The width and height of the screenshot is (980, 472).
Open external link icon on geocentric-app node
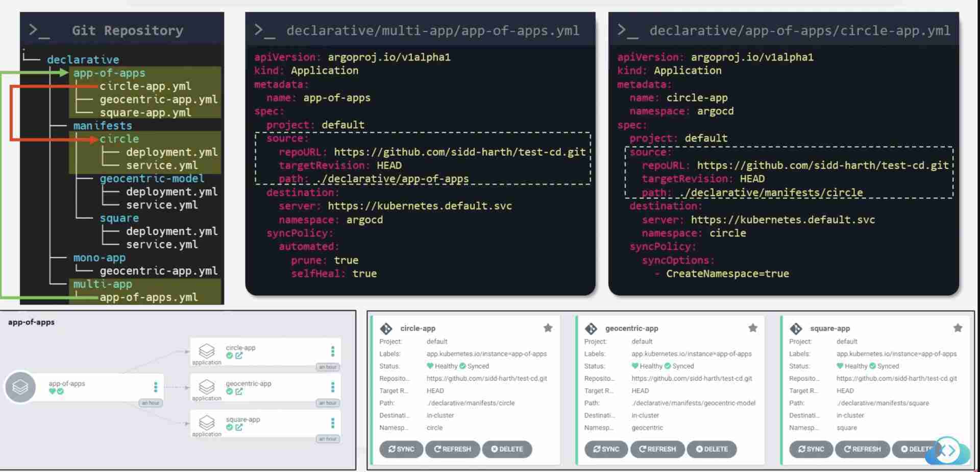pyautogui.click(x=239, y=391)
